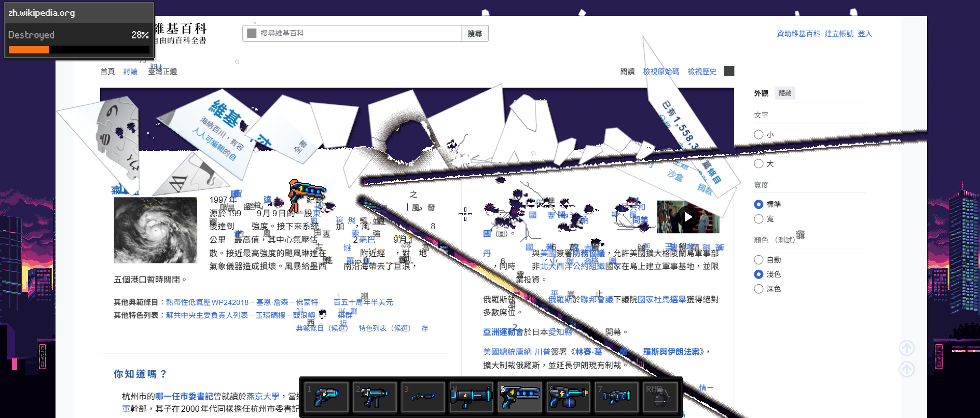Open the 檢視原始碼 tab
Viewport: 980px width, 418px height.
pyautogui.click(x=661, y=72)
